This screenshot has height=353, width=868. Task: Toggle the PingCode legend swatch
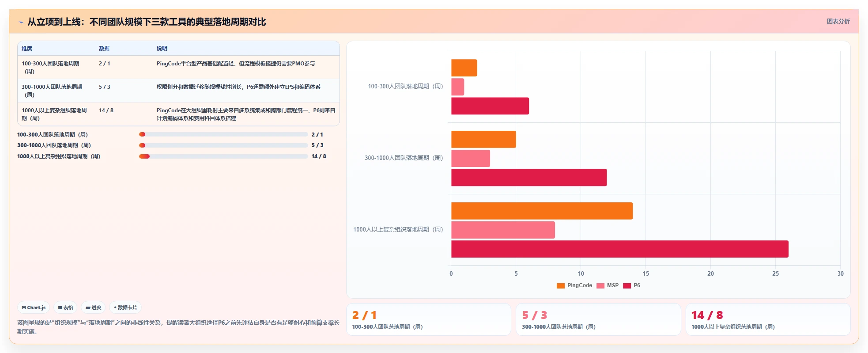pyautogui.click(x=561, y=286)
